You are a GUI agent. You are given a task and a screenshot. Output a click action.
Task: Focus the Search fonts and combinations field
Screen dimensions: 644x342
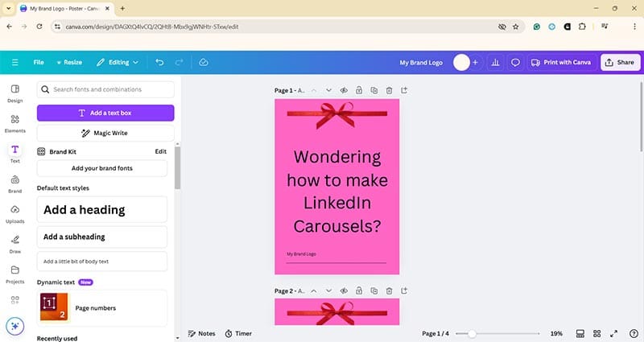point(105,89)
